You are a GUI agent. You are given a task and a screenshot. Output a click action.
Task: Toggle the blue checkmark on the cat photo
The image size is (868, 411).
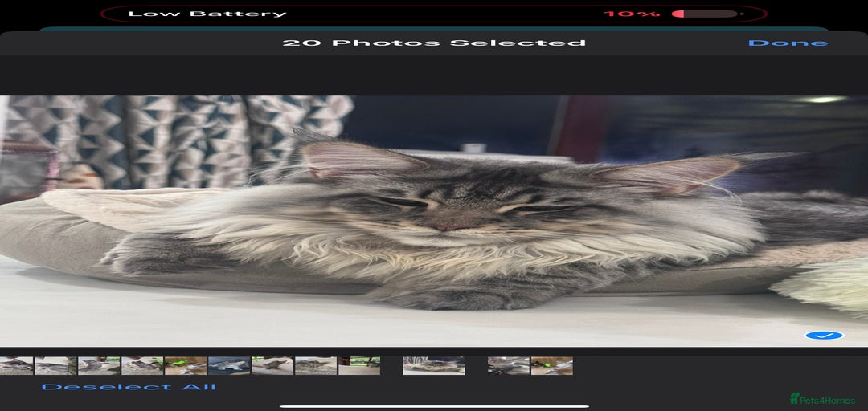[x=825, y=336]
